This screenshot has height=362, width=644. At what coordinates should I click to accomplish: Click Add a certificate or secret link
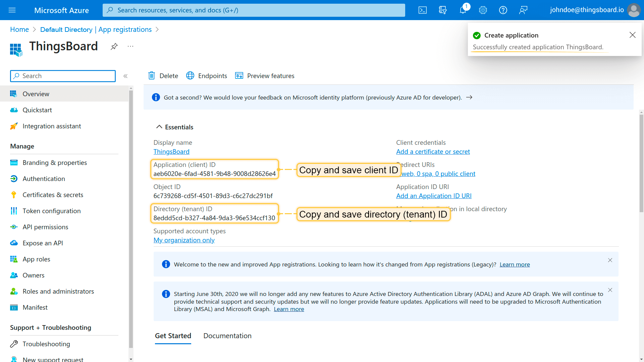[x=433, y=152]
